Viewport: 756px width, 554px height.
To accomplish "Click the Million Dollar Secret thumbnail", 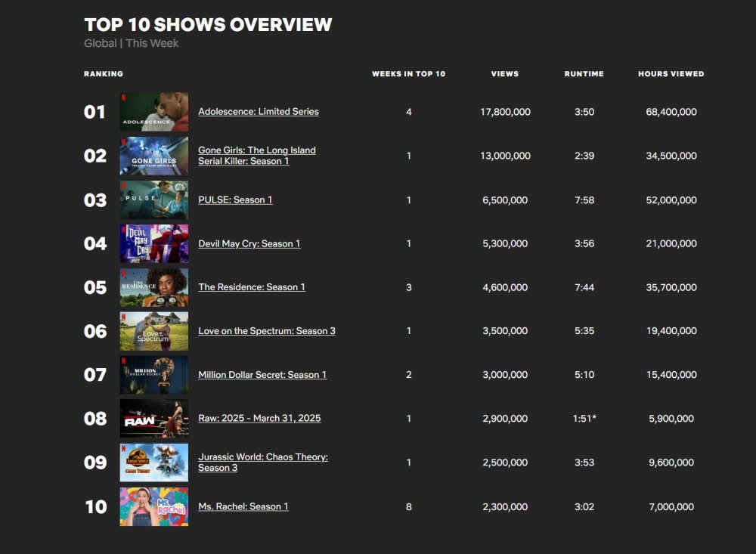I will [153, 375].
